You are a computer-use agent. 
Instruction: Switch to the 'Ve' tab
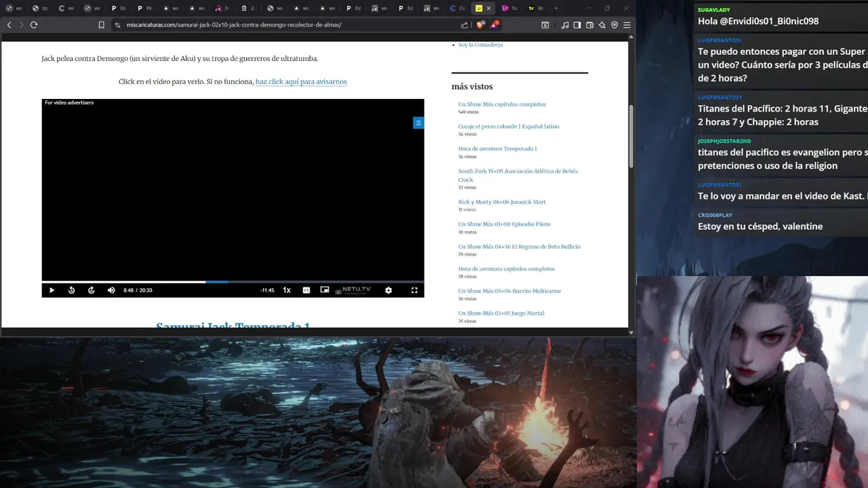[x=536, y=8]
